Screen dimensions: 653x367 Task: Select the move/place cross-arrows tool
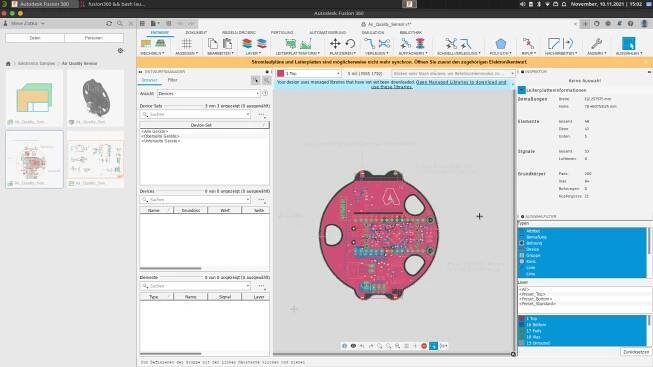335,43
